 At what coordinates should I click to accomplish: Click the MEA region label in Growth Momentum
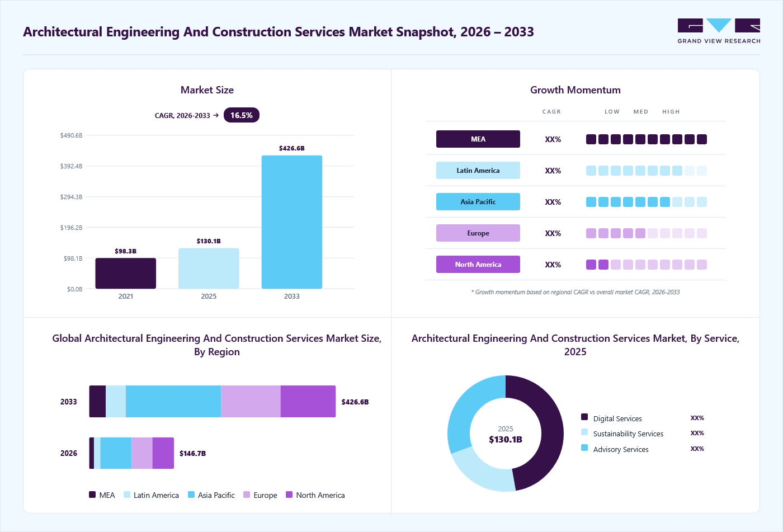[x=478, y=139]
